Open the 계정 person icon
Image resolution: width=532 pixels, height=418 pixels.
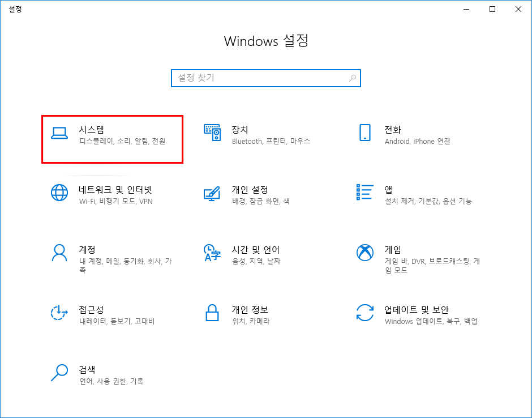coord(59,253)
